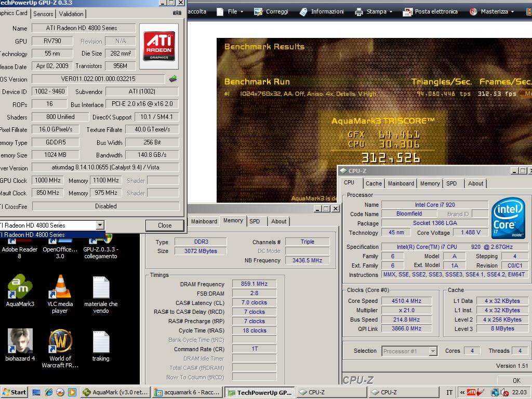Image resolution: width=532 pixels, height=399 pixels.
Task: Select the CPU tab in front CPU-Z window
Action: (349, 182)
